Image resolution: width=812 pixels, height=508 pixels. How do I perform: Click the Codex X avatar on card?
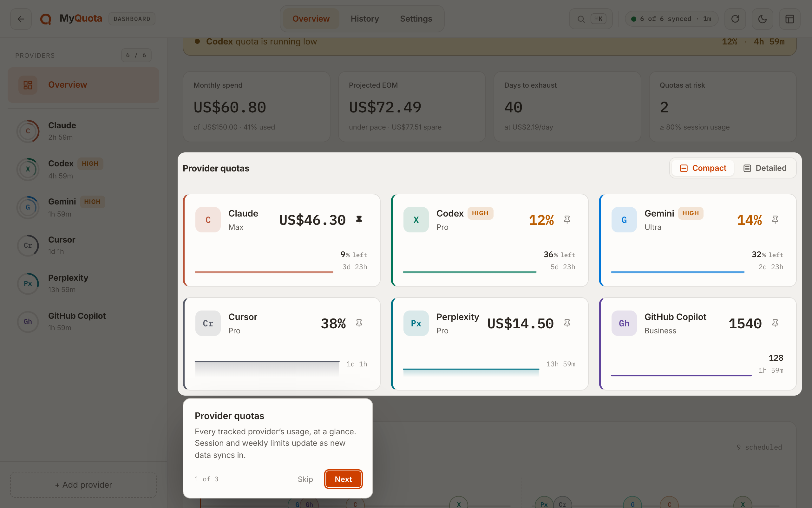pos(416,220)
